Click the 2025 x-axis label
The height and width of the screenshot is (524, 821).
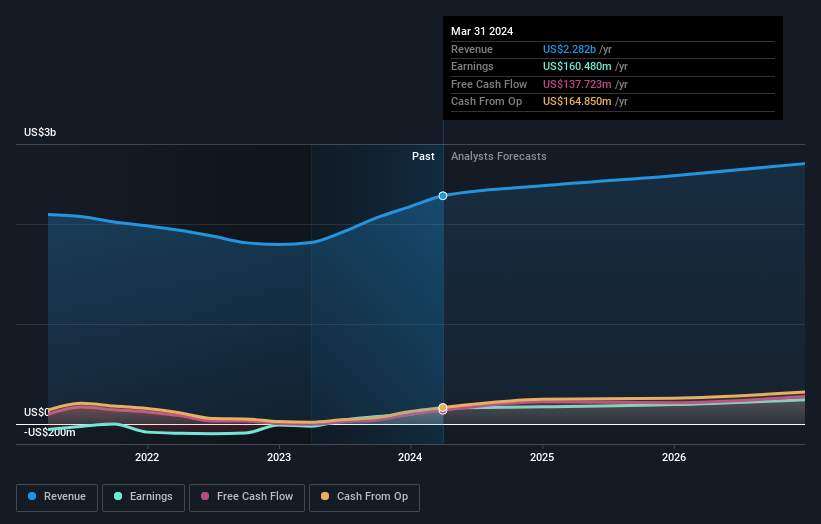[542, 458]
